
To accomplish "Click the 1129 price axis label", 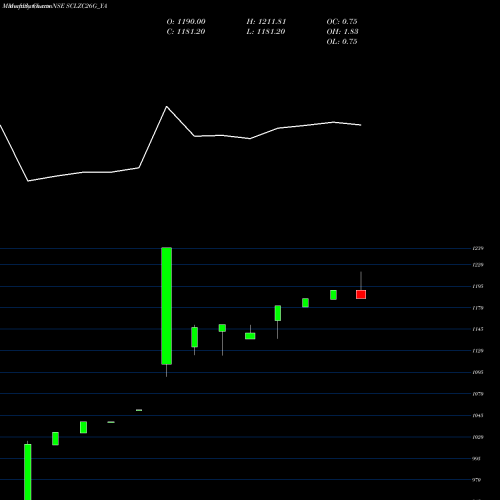I will pos(478,351).
